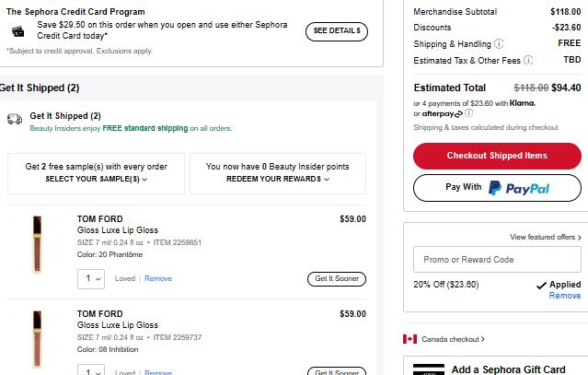Click See Details for credit card offer
This screenshot has width=588, height=375.
[337, 31]
